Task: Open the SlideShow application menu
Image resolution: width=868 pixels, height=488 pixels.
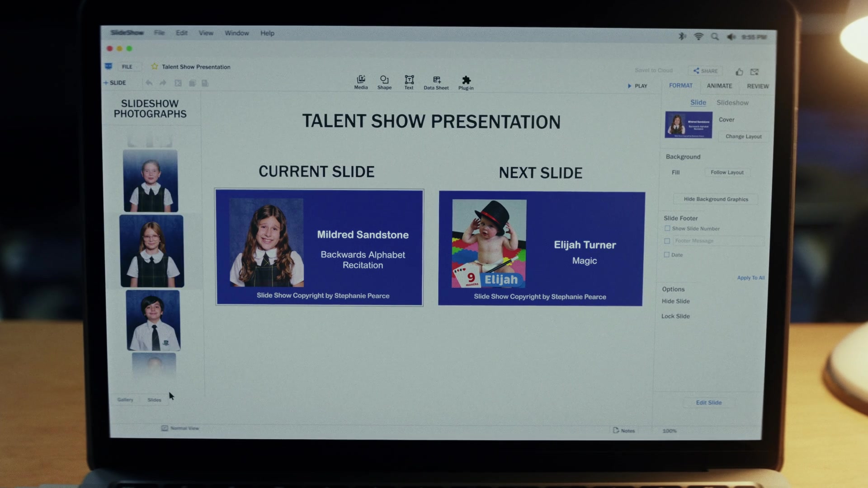Action: coord(127,33)
